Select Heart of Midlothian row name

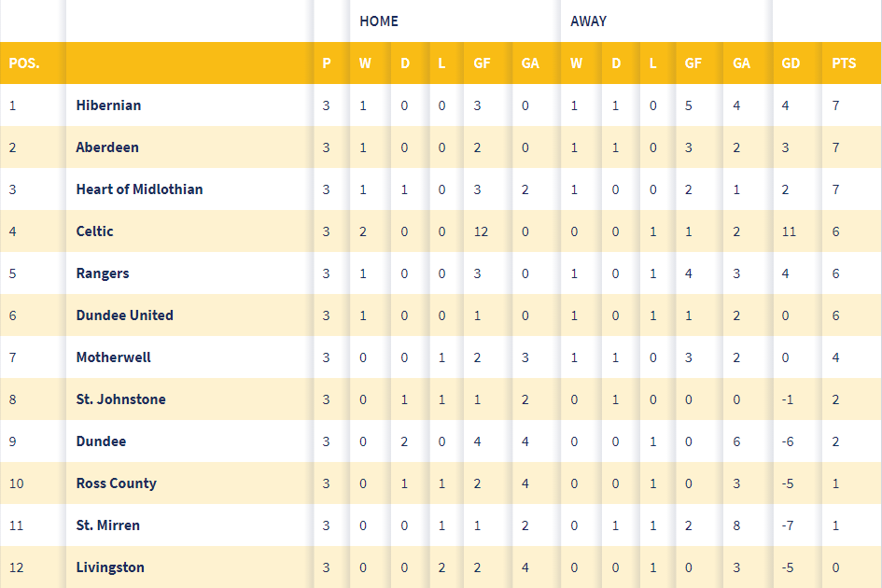point(139,189)
